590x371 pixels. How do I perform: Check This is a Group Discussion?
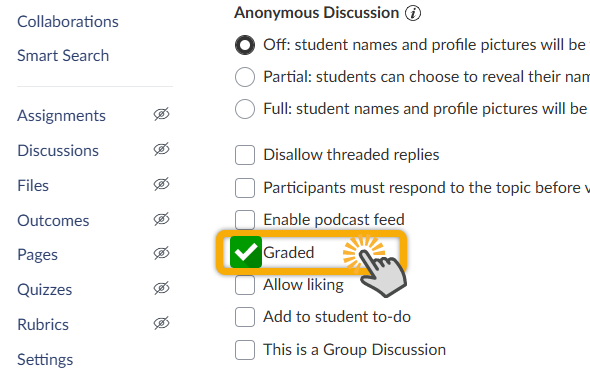point(245,350)
